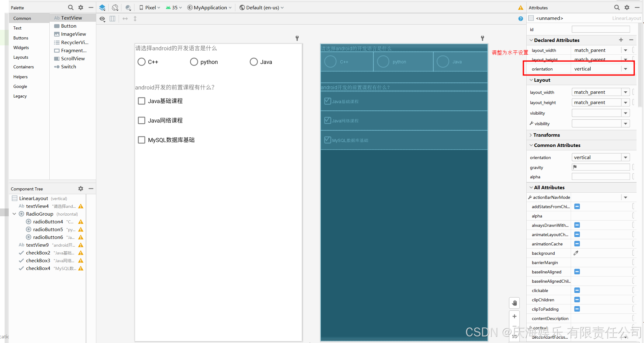The width and height of the screenshot is (644, 343).
Task: Add a declared attribute with plus icon
Action: coord(621,40)
